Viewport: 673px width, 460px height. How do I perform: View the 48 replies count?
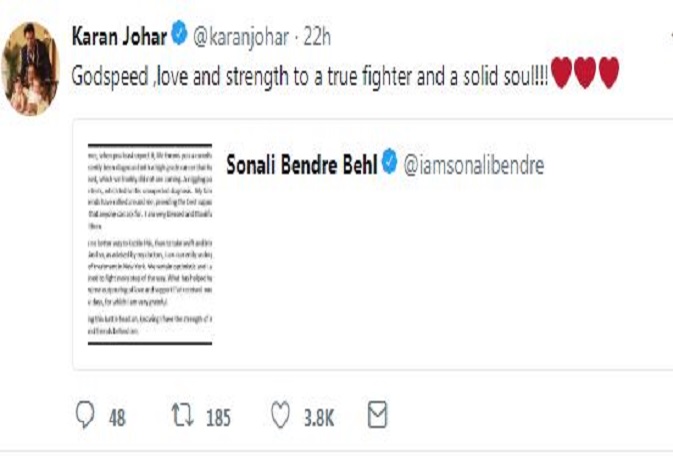coord(117,418)
